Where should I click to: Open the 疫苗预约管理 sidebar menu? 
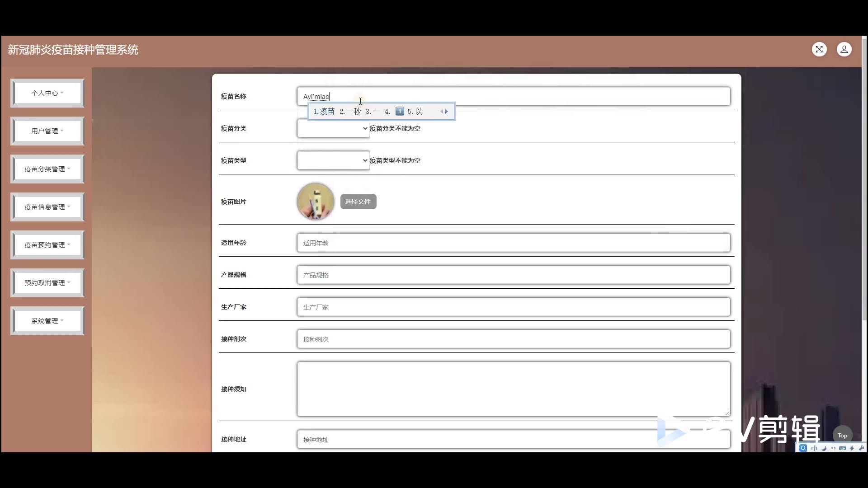(x=47, y=245)
